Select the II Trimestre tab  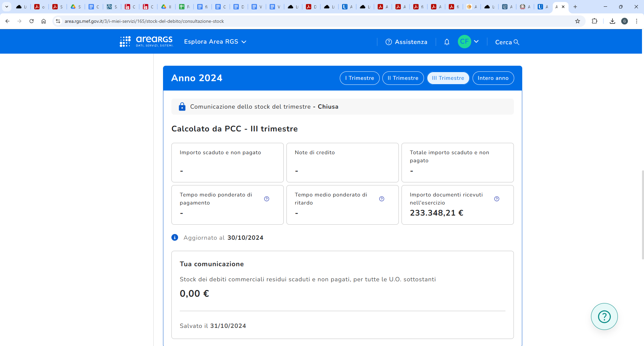point(403,78)
